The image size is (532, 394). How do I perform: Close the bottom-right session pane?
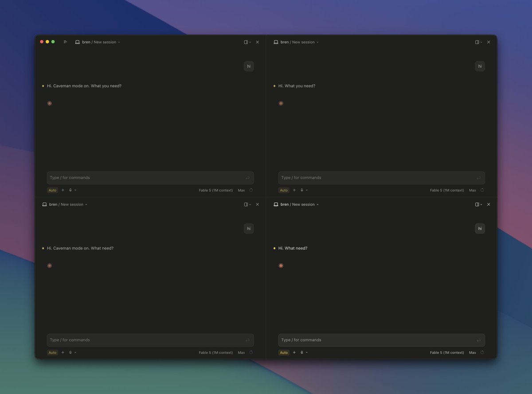pos(489,204)
